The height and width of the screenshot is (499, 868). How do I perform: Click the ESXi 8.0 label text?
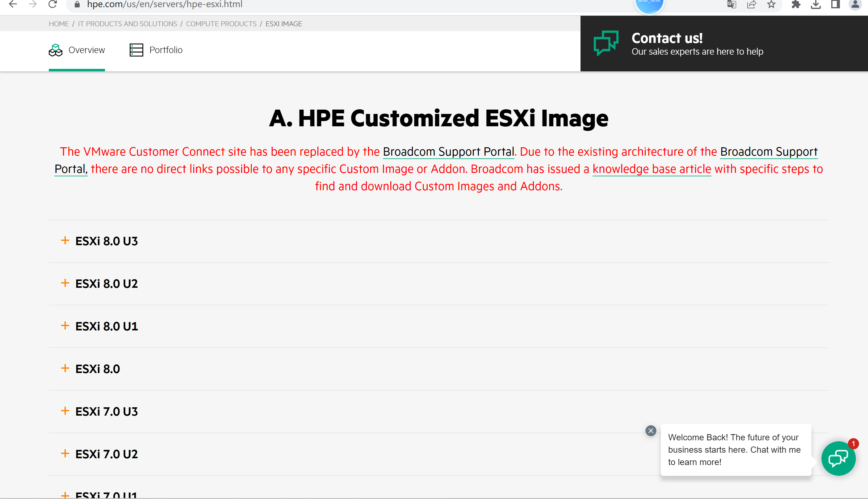(98, 369)
